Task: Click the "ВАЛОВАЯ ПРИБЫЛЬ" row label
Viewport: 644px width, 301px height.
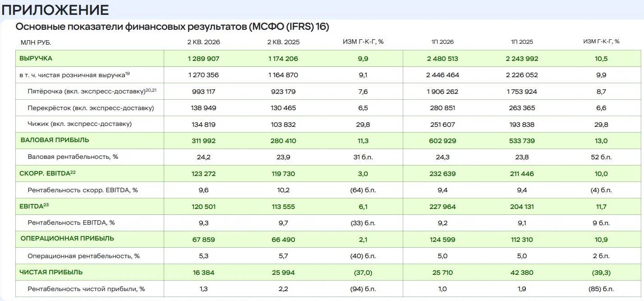Action: pos(55,140)
